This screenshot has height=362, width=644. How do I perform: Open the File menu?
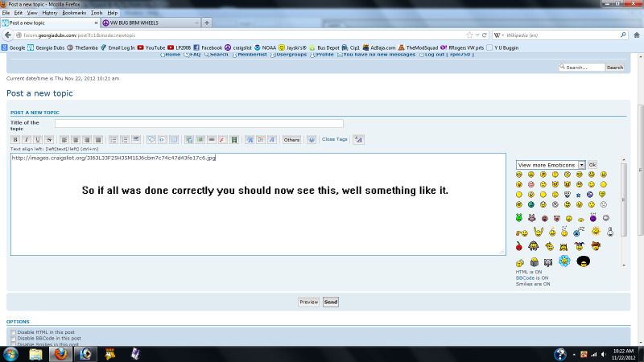pyautogui.click(x=6, y=13)
